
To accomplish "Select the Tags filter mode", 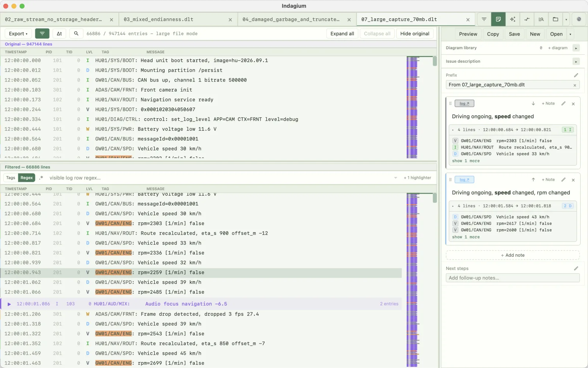I will (x=11, y=178).
